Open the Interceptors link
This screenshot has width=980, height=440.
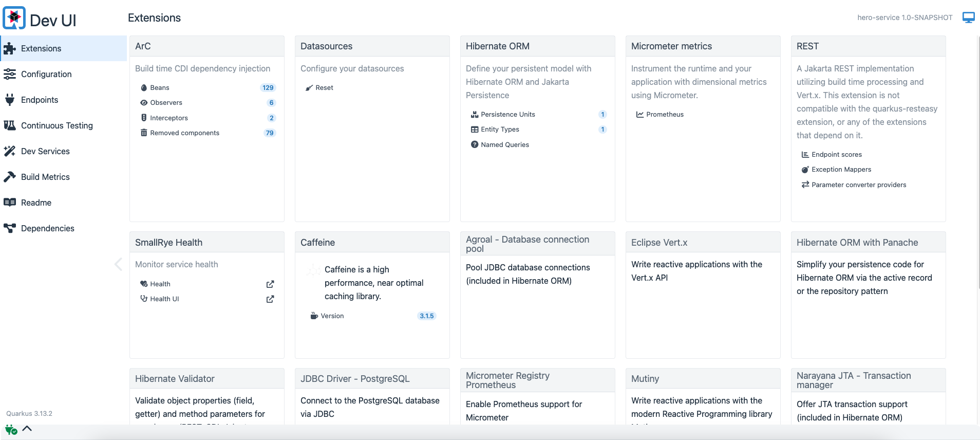point(169,118)
